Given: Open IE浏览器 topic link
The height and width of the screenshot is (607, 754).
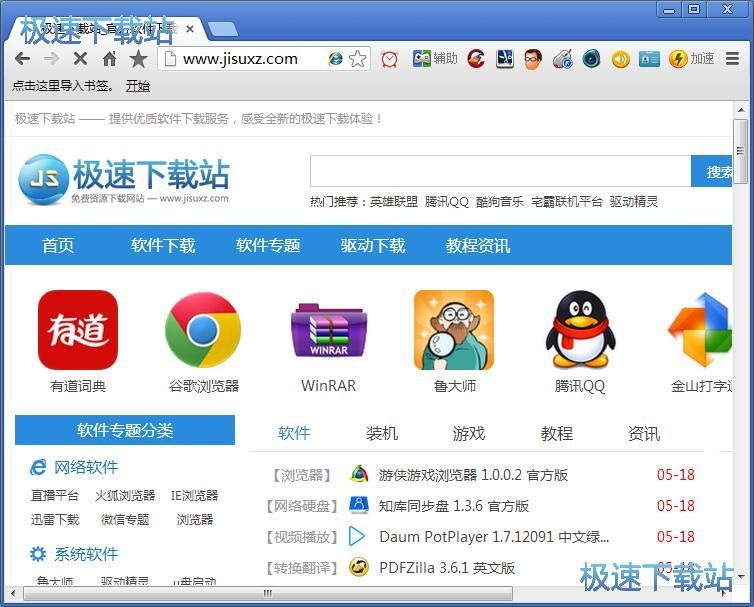Looking at the screenshot, I should [194, 495].
